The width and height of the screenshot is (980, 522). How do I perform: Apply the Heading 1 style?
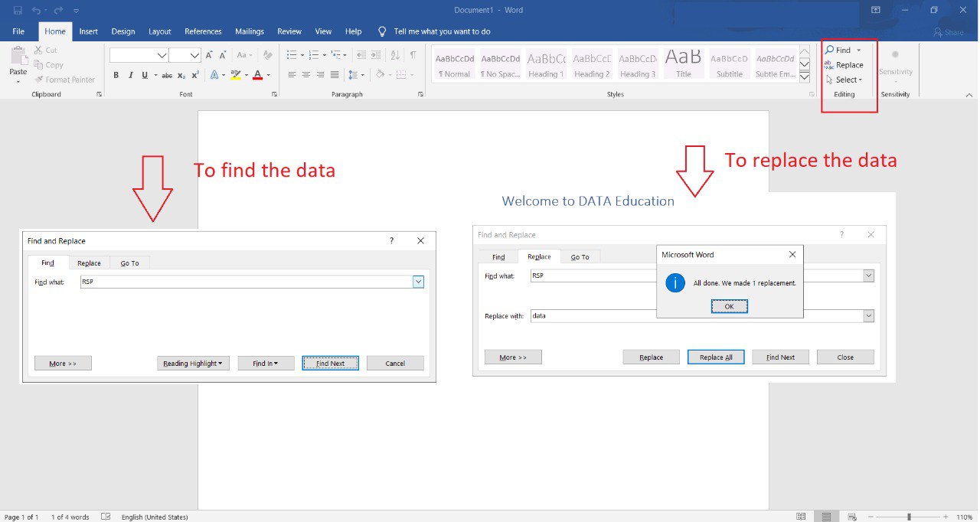point(546,64)
